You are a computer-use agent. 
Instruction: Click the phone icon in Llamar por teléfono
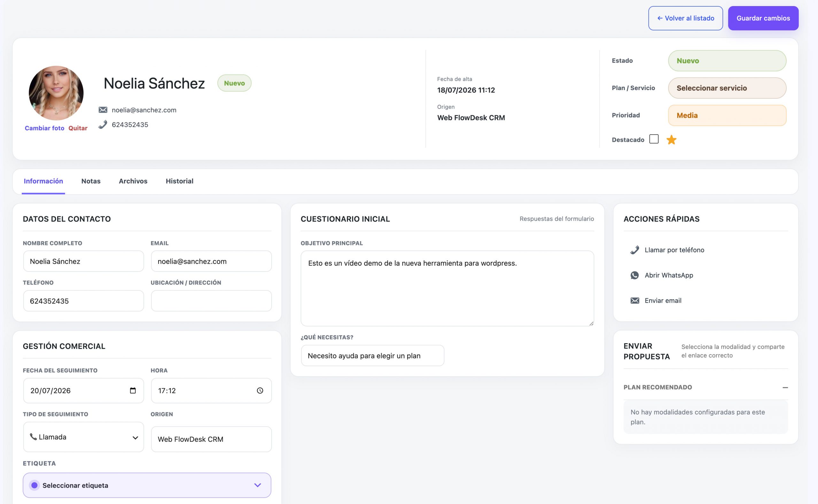pyautogui.click(x=635, y=250)
